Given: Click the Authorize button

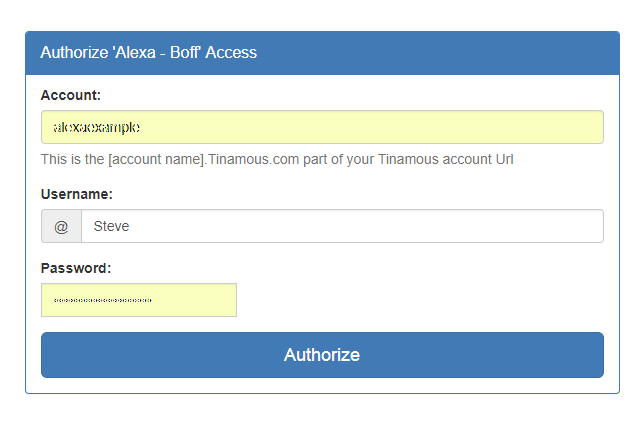Looking at the screenshot, I should click(322, 355).
